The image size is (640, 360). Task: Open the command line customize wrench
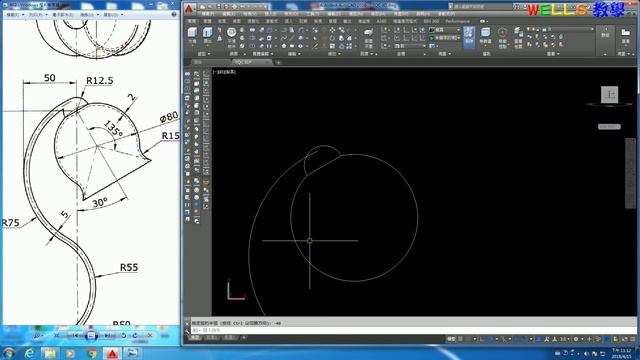pyautogui.click(x=188, y=331)
